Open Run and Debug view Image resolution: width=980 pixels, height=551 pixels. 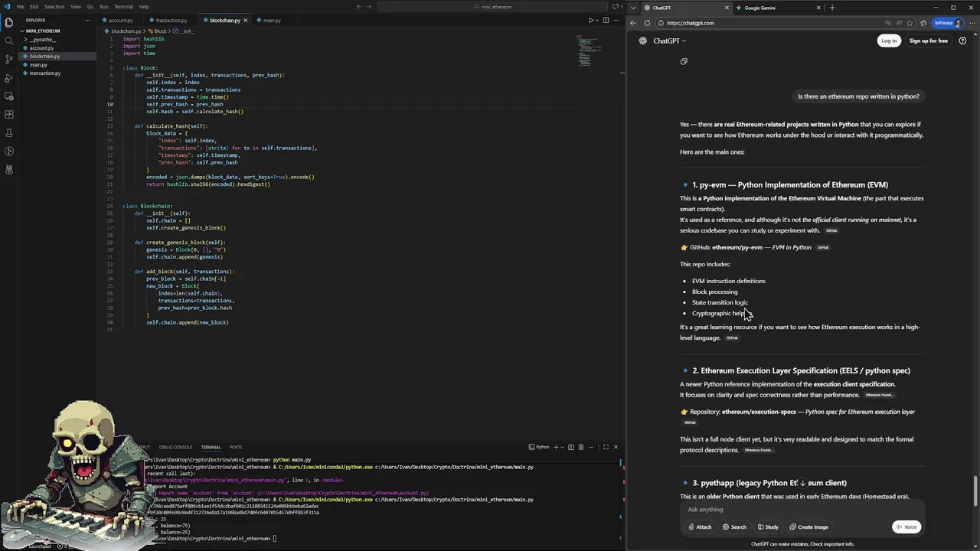pos(8,77)
